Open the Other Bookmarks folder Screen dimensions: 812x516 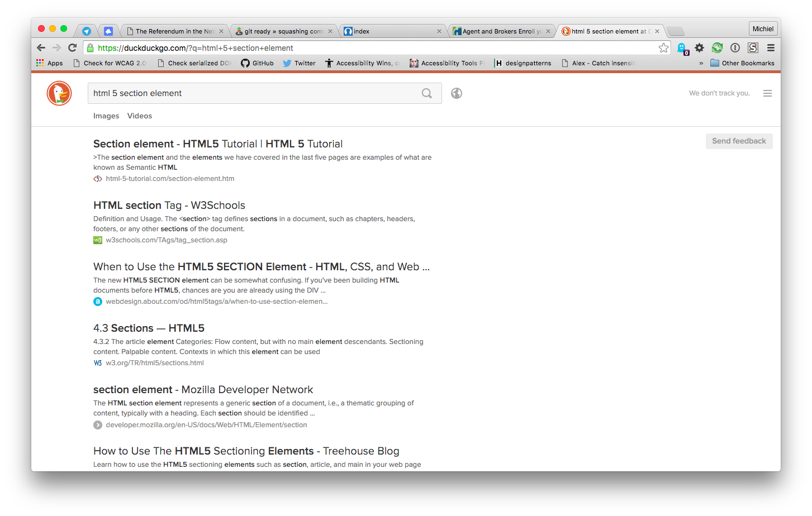[x=742, y=63]
